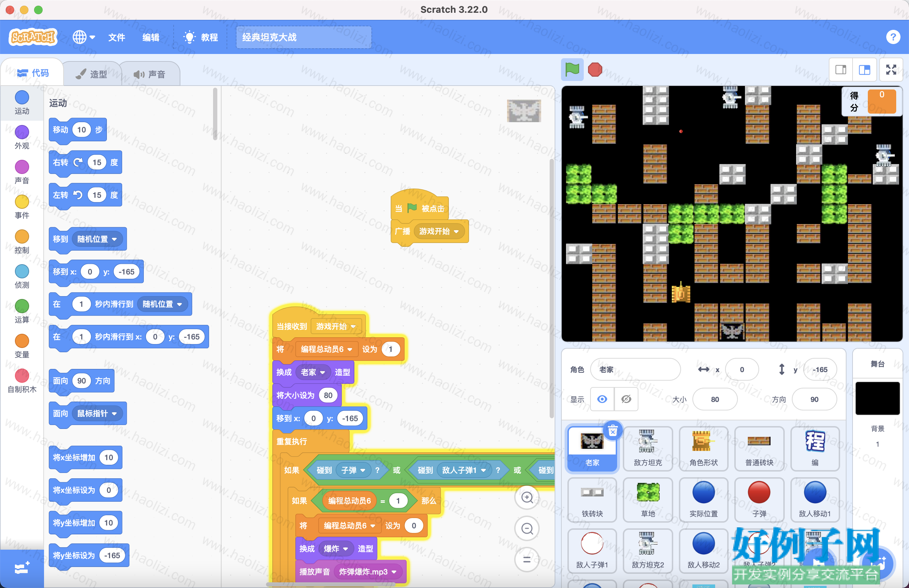Open the 编辑 menu
Viewport: 909px width, 588px height.
151,37
